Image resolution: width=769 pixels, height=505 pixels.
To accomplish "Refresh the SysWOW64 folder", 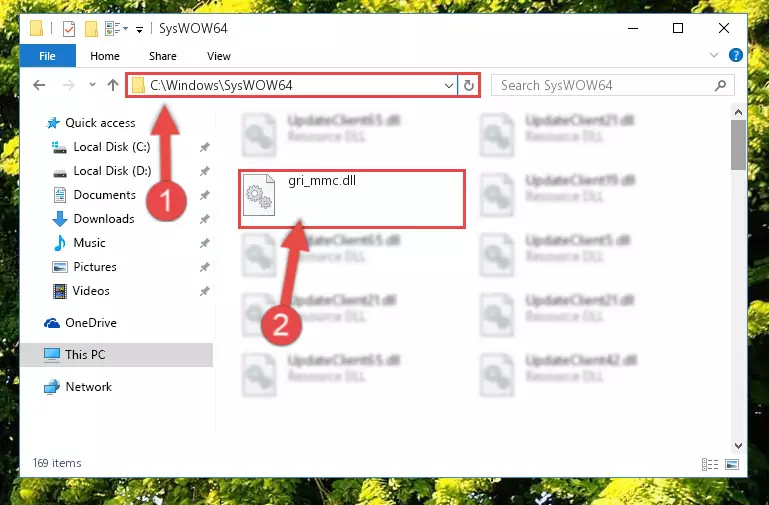I will [x=469, y=86].
